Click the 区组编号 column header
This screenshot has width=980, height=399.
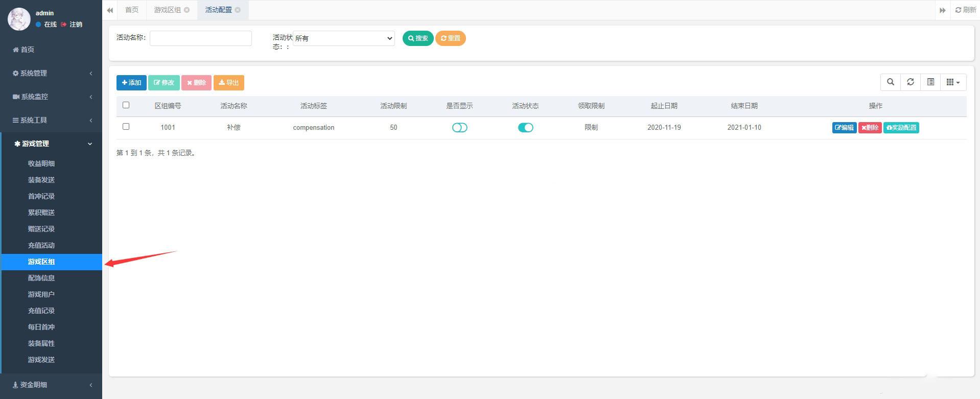168,106
